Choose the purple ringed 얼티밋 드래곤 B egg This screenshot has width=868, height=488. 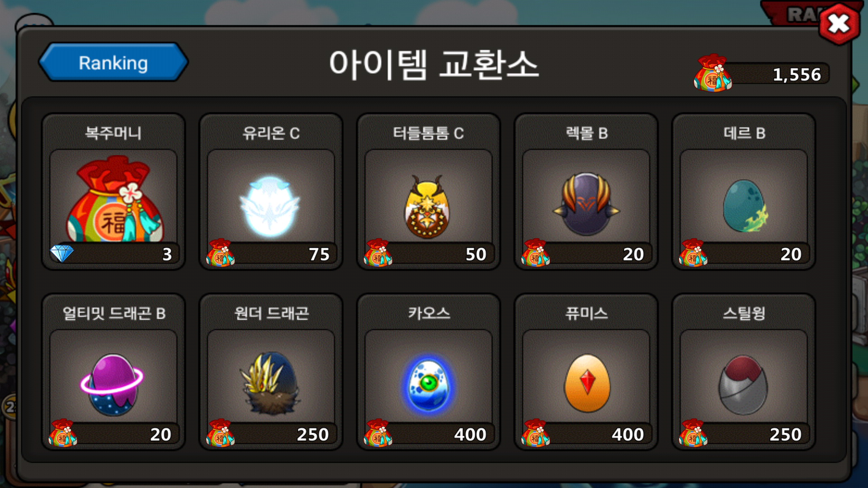(112, 385)
